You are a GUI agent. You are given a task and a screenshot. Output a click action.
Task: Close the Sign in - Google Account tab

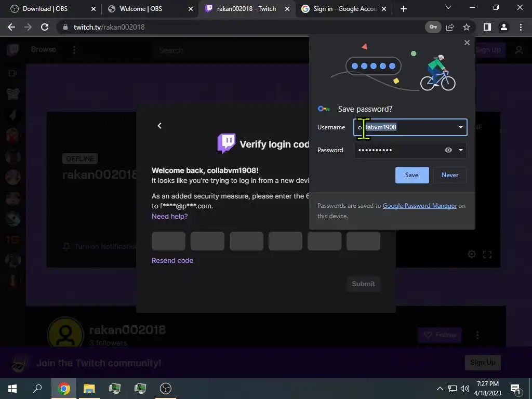(384, 9)
